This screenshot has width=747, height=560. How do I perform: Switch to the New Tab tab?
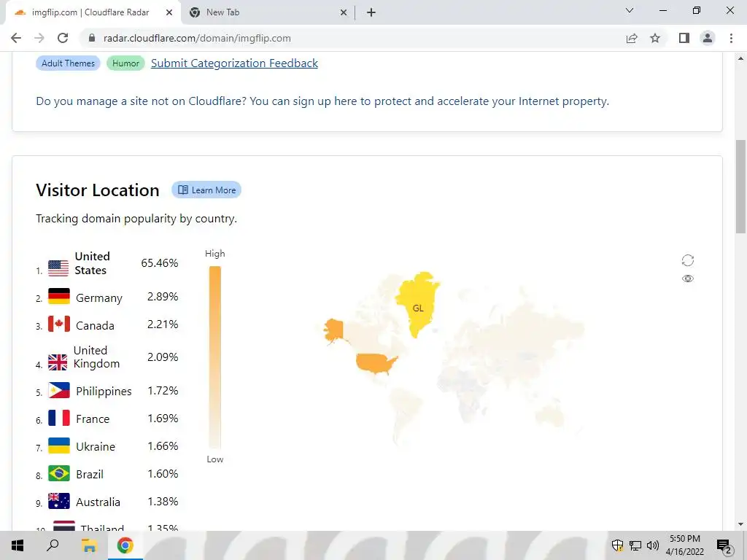click(268, 12)
